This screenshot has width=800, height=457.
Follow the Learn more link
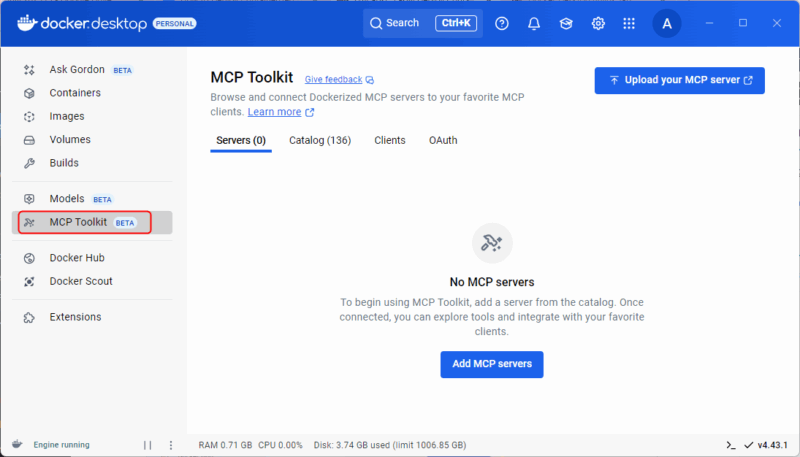274,112
